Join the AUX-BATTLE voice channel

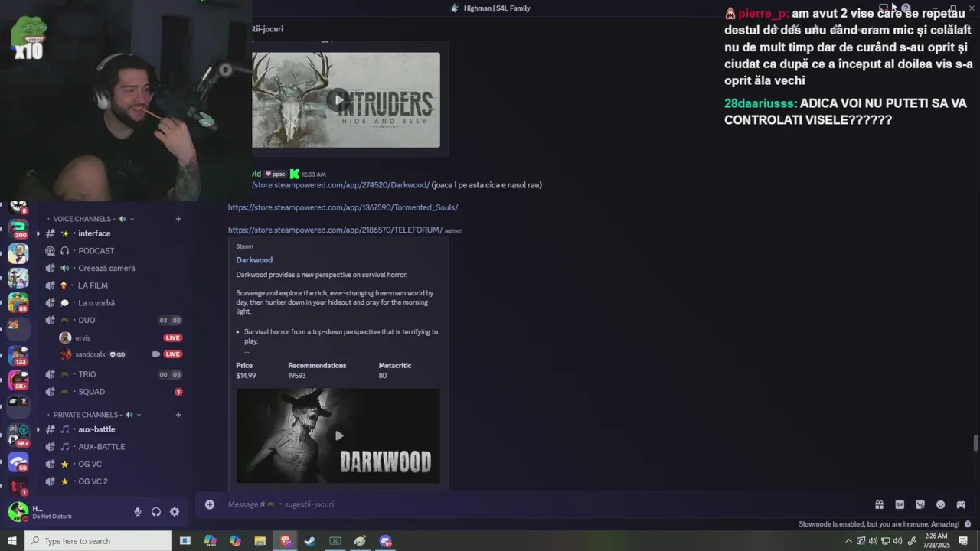[113, 447]
